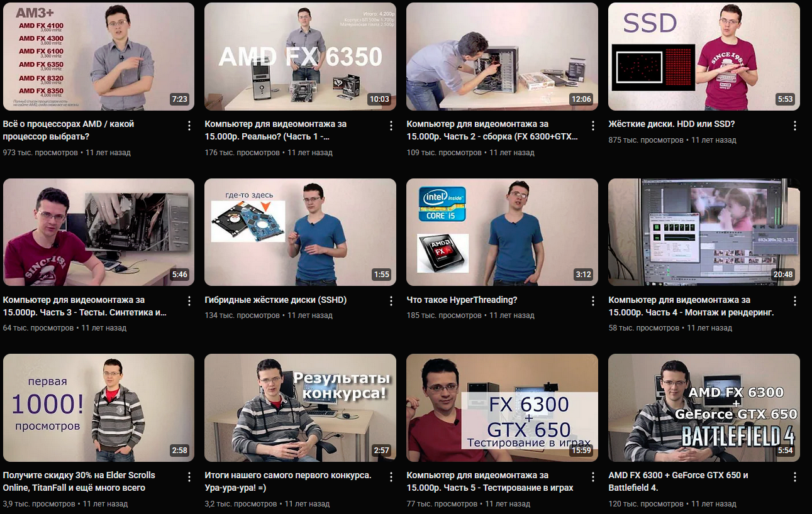812x514 pixels.
Task: Play the Intel Core i5 vs AMD FX thumbnail
Action: click(503, 232)
